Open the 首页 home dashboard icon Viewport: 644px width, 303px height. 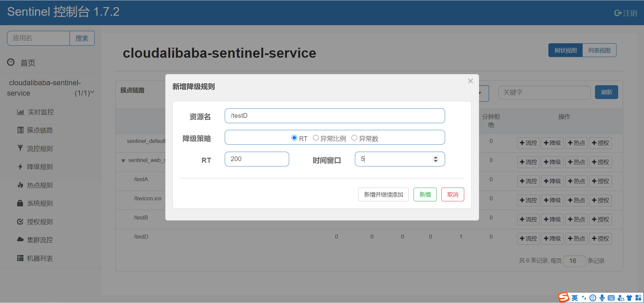(x=11, y=62)
